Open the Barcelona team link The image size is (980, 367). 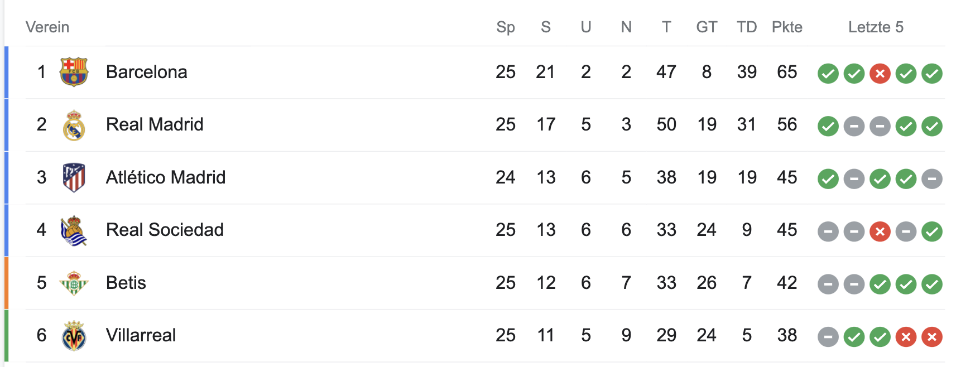point(146,72)
